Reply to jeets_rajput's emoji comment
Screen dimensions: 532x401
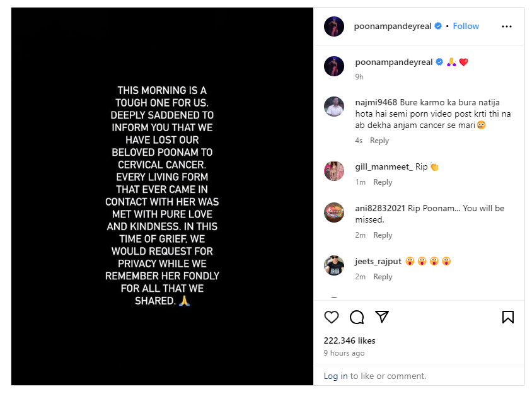(x=383, y=277)
